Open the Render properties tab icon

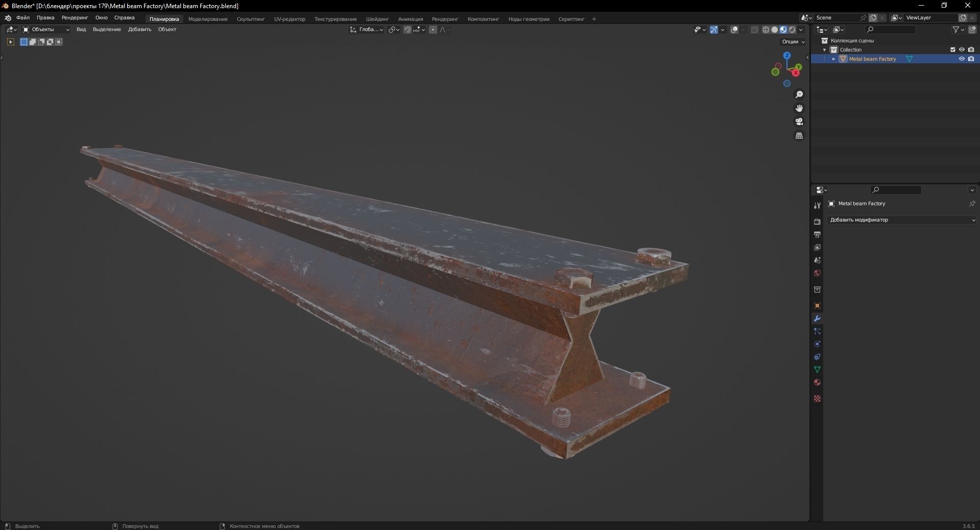click(817, 222)
